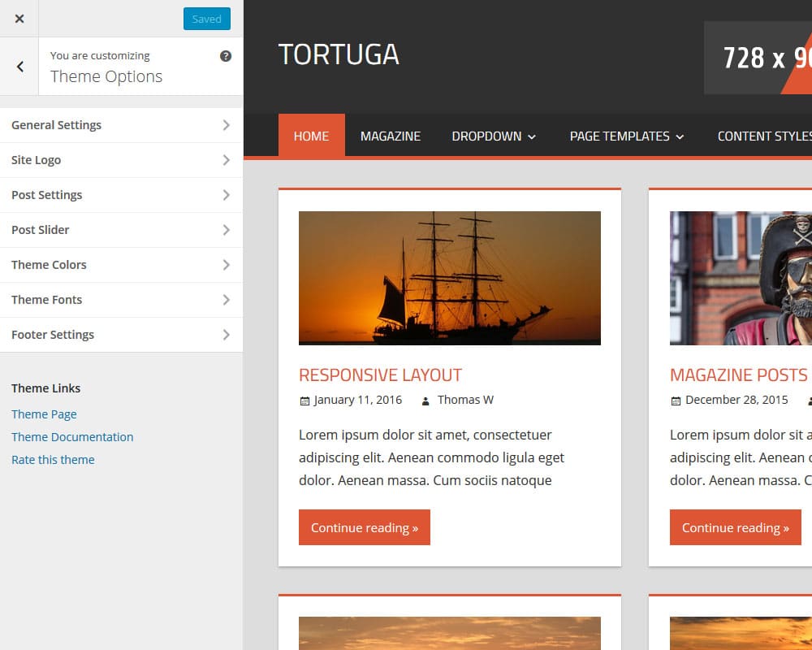Screen dimensions: 812x650
Task: Click the January 11, 2016 date link
Action: click(x=357, y=400)
